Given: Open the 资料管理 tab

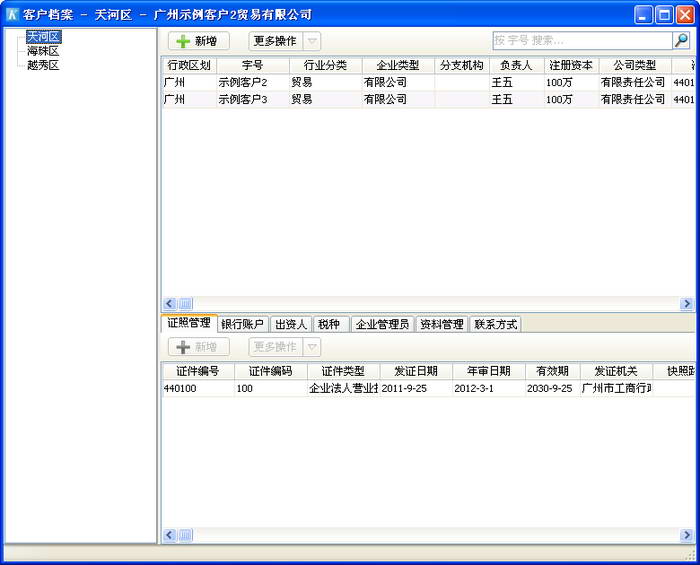Looking at the screenshot, I should (442, 324).
